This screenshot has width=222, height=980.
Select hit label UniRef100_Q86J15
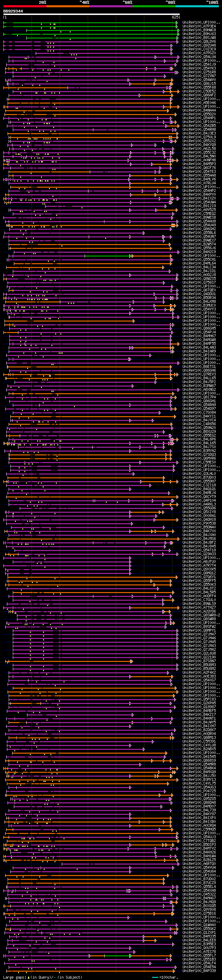coord(199,84)
